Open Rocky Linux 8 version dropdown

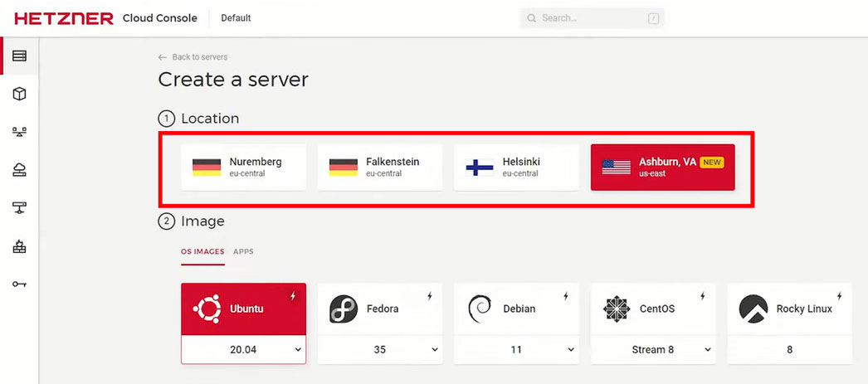coord(790,350)
